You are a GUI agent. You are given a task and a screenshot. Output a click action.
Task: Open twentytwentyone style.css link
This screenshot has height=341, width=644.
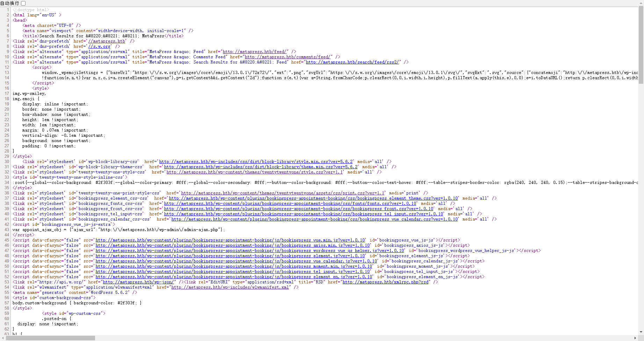tap(255, 172)
